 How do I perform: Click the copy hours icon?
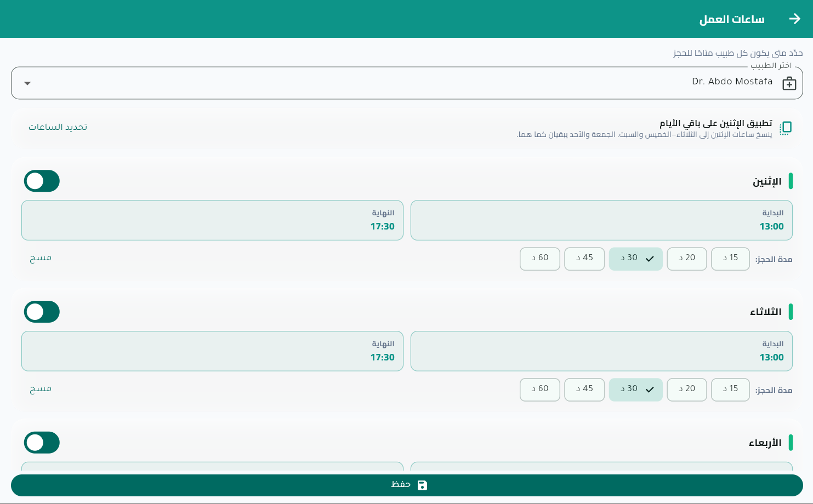pos(785,128)
